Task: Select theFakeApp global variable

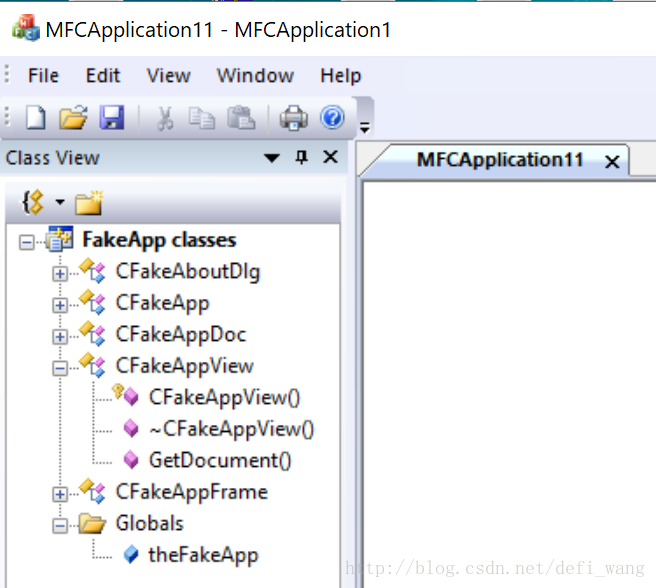Action: (x=203, y=555)
